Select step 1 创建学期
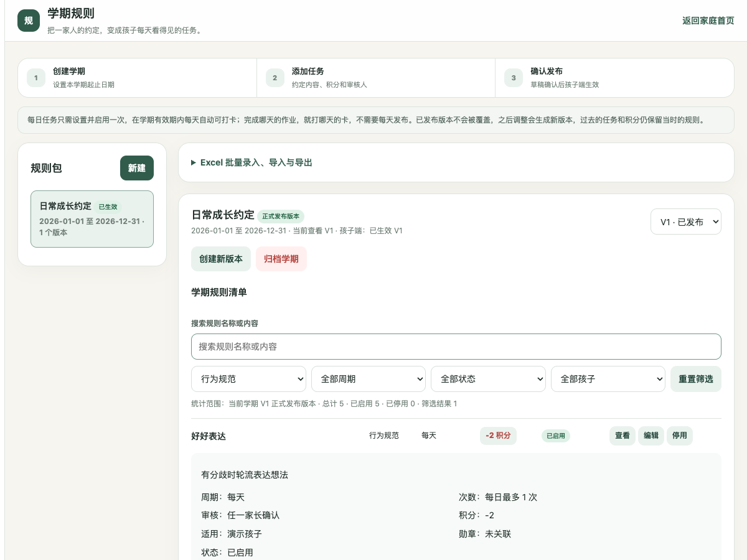This screenshot has width=747, height=560. coord(138,78)
